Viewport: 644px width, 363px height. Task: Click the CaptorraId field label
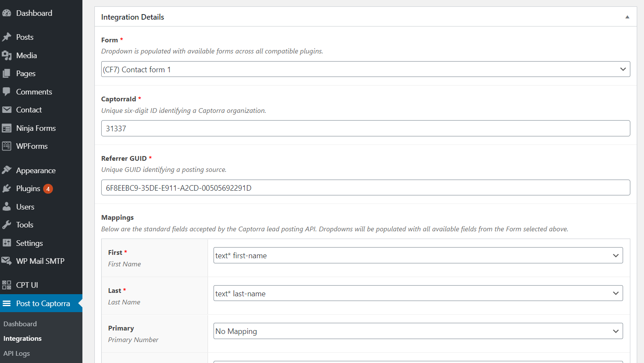[x=119, y=99]
